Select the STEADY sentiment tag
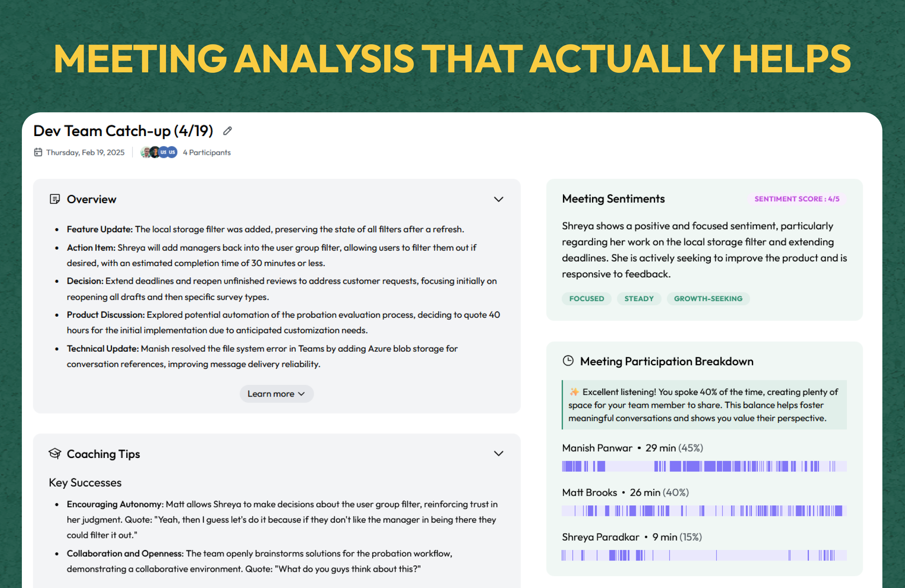Screen dimensions: 905x588 638,299
